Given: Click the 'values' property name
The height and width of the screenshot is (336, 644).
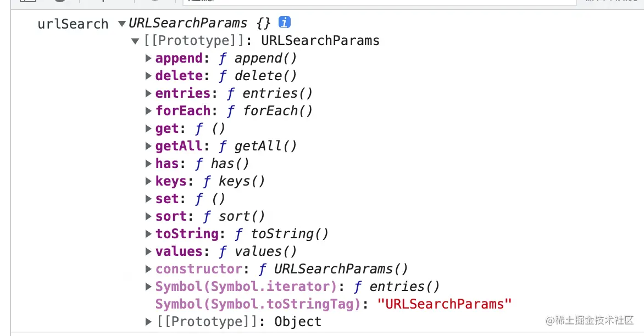Looking at the screenshot, I should coord(179,251).
